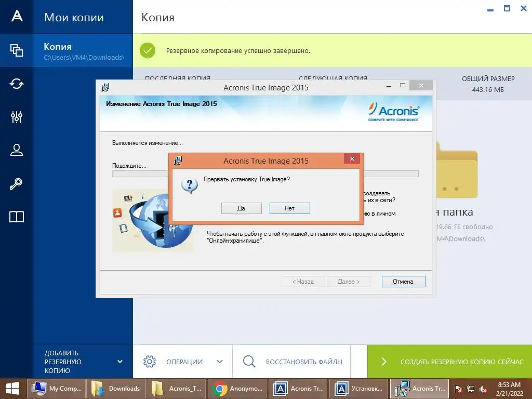Open the Tools sliders icon in the sidebar
532x399 pixels.
pyautogui.click(x=17, y=117)
